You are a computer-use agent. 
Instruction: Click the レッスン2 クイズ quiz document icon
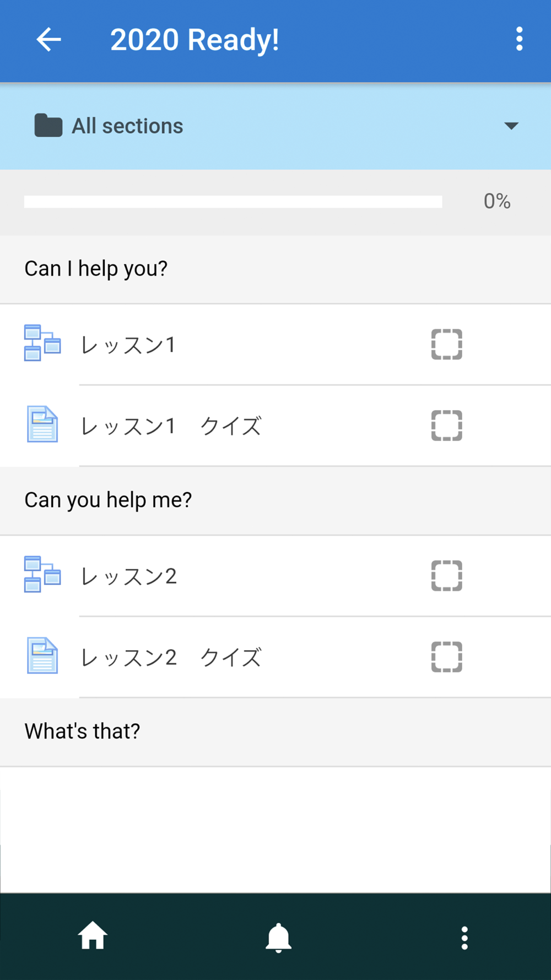42,656
